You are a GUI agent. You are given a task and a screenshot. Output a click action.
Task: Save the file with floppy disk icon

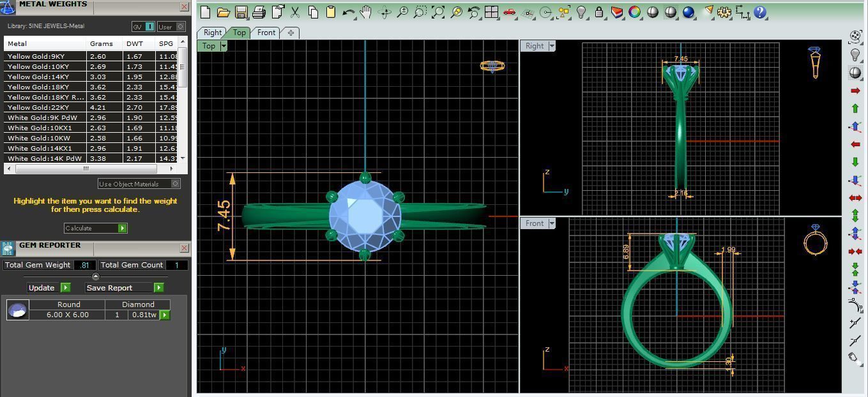[241, 12]
